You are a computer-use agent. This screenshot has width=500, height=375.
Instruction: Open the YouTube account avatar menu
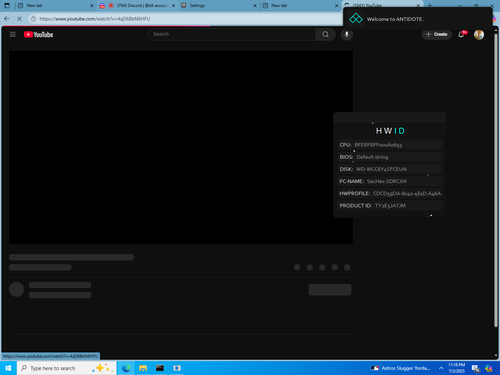click(479, 34)
